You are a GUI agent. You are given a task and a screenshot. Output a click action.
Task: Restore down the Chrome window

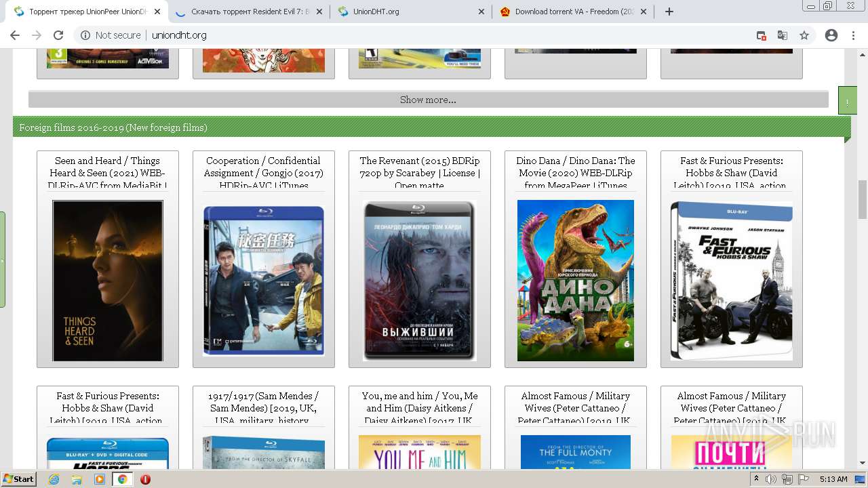pos(828,6)
